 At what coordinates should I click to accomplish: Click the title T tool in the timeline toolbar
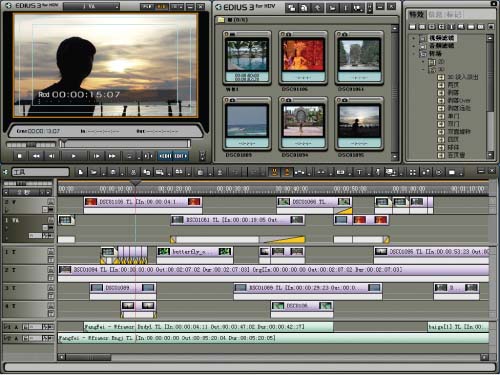tap(359, 172)
